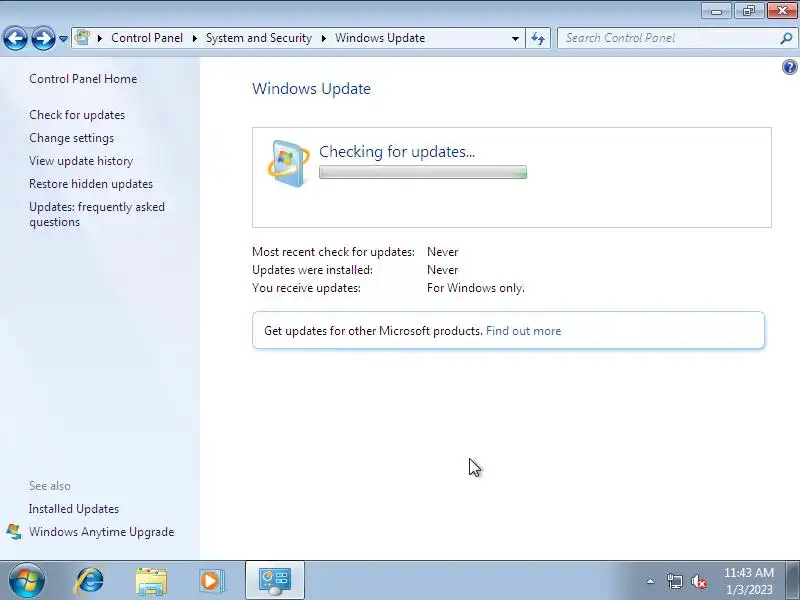Screen dimensions: 800x600
Task: Expand the arrow after Control Panel breadcrumb
Action: (194, 38)
